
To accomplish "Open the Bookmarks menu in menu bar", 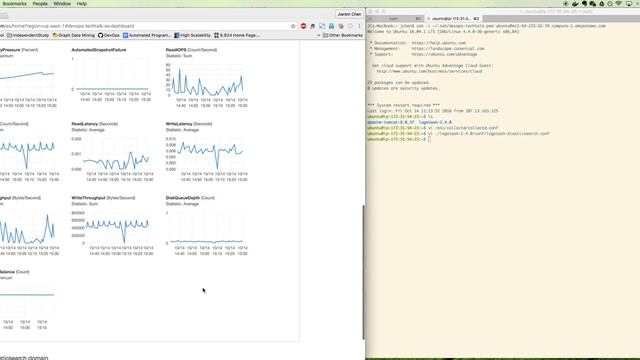I will click(x=14, y=4).
